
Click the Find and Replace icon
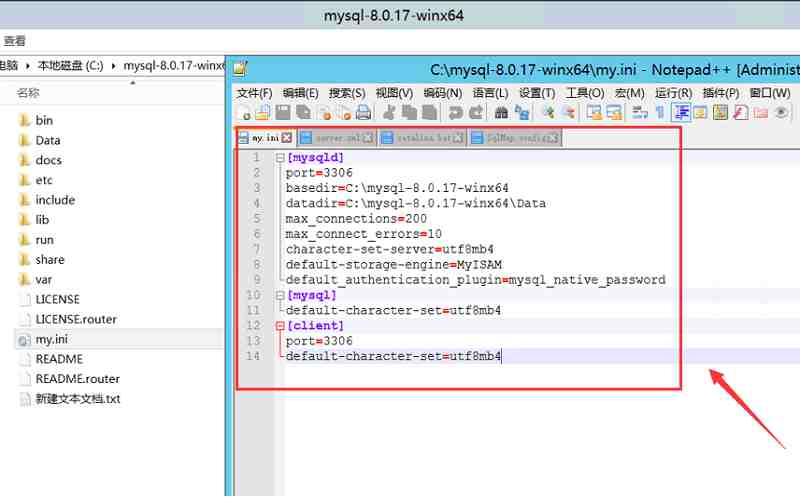click(522, 113)
